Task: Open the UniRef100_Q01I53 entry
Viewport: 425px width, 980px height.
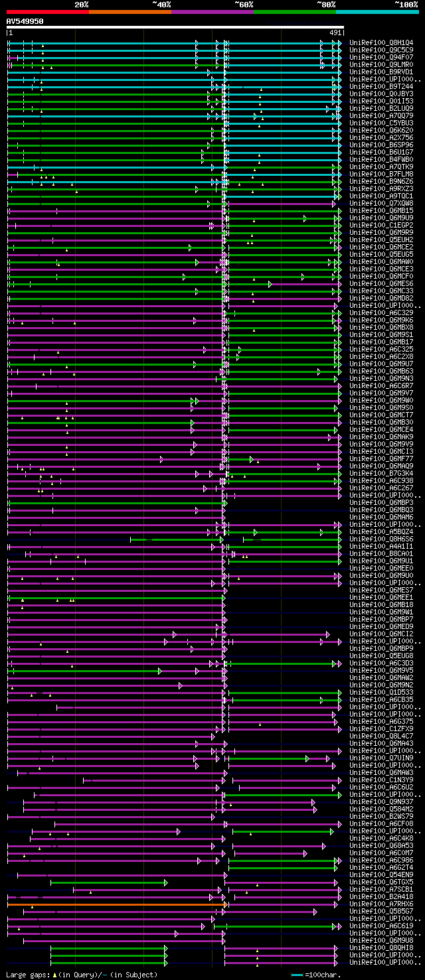Action: click(x=381, y=101)
